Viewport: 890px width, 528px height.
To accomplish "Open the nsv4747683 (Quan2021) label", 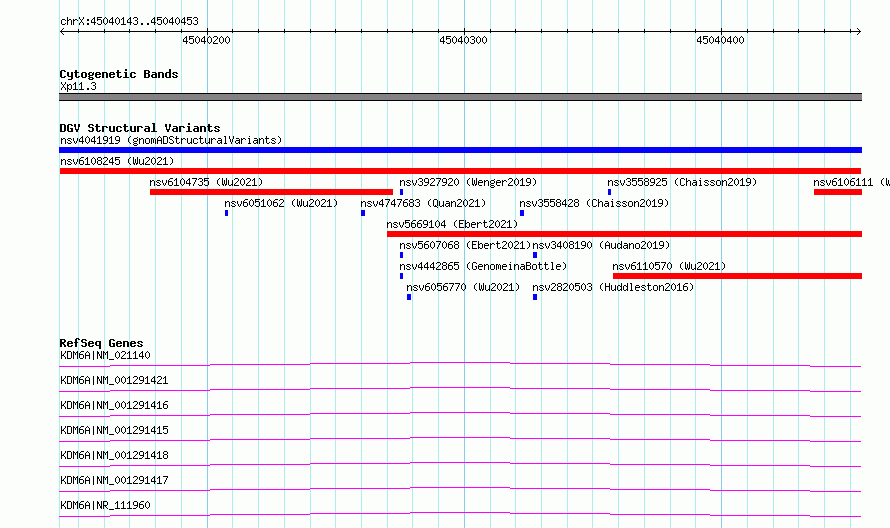I will coord(423,203).
